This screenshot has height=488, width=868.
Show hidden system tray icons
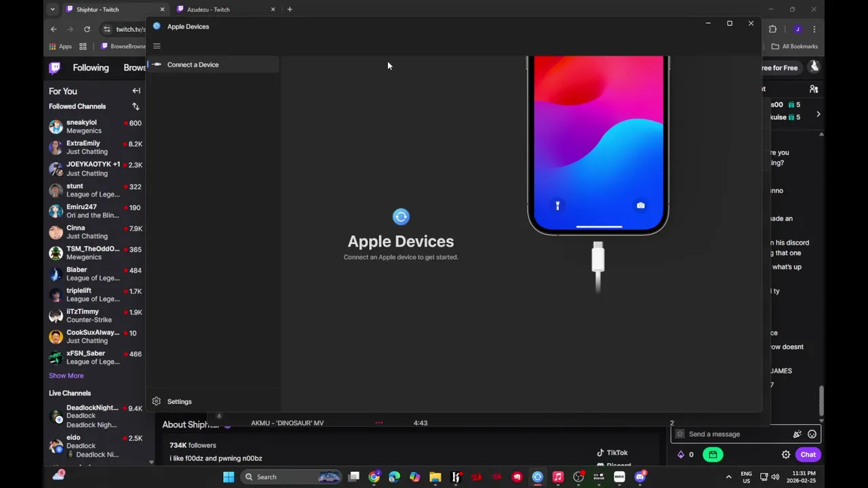point(729,476)
